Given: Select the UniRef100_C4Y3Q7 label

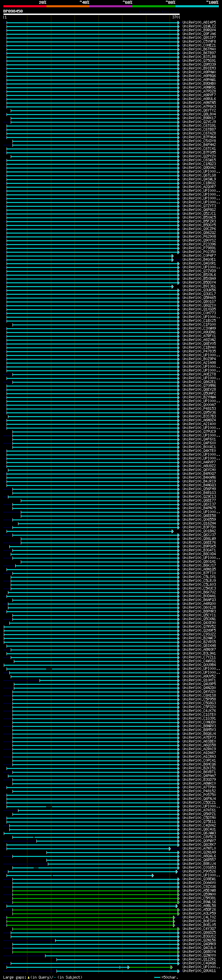Looking at the screenshot, I should [199, 928].
